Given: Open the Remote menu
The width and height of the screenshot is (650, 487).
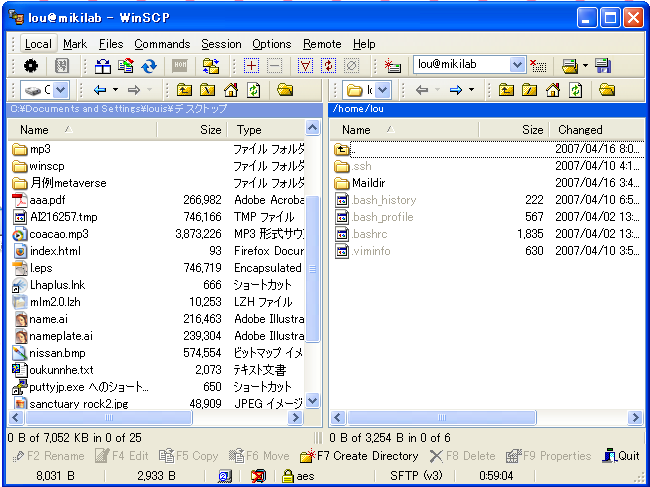Looking at the screenshot, I should (322, 44).
